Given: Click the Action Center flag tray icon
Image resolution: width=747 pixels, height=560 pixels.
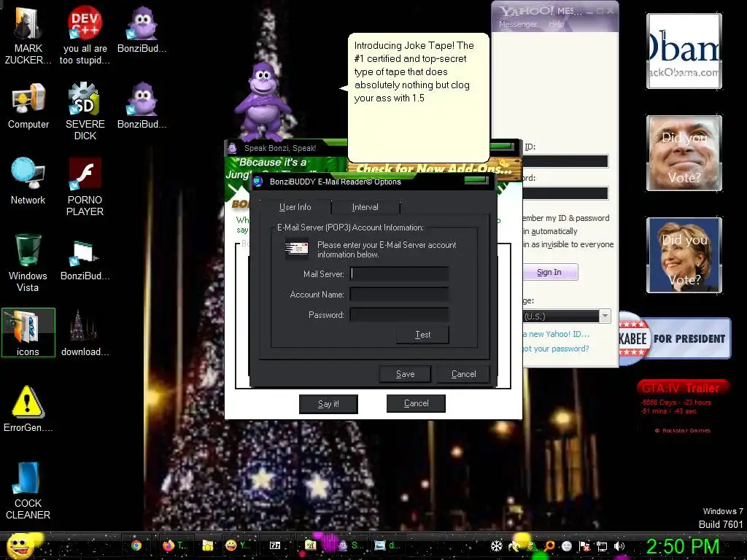Looking at the screenshot, I should pyautogui.click(x=584, y=546).
